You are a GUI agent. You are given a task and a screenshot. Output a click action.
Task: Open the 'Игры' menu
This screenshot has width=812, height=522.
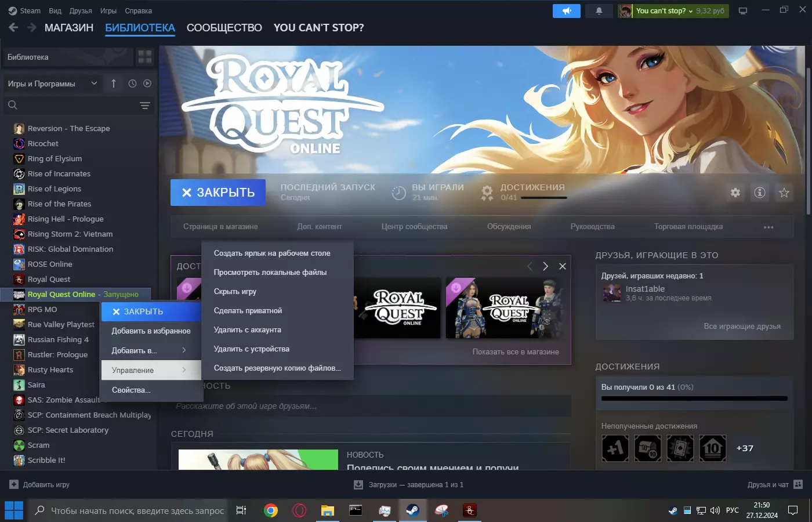tap(108, 11)
